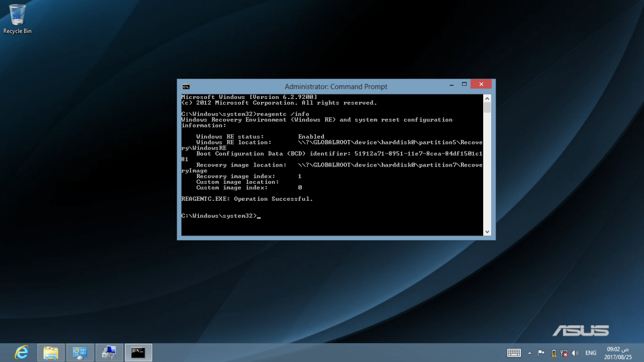
Task: Click the scrollbar down arrow in Command Prompt
Action: coord(487,232)
